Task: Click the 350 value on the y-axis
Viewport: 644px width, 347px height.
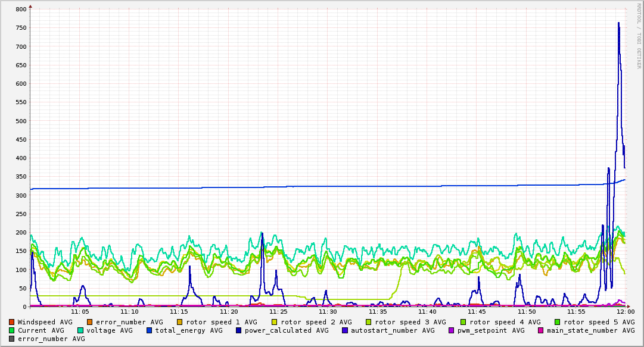Action: coord(21,177)
